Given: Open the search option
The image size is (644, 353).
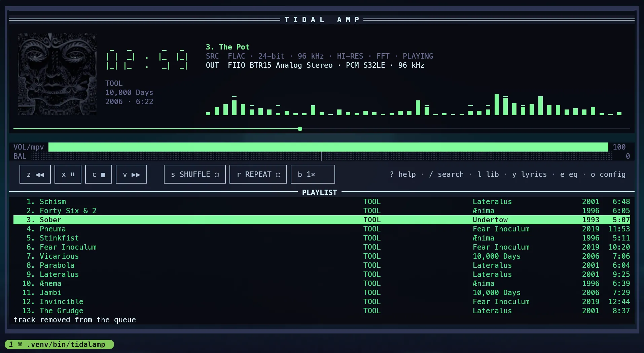Looking at the screenshot, I should pos(446,174).
